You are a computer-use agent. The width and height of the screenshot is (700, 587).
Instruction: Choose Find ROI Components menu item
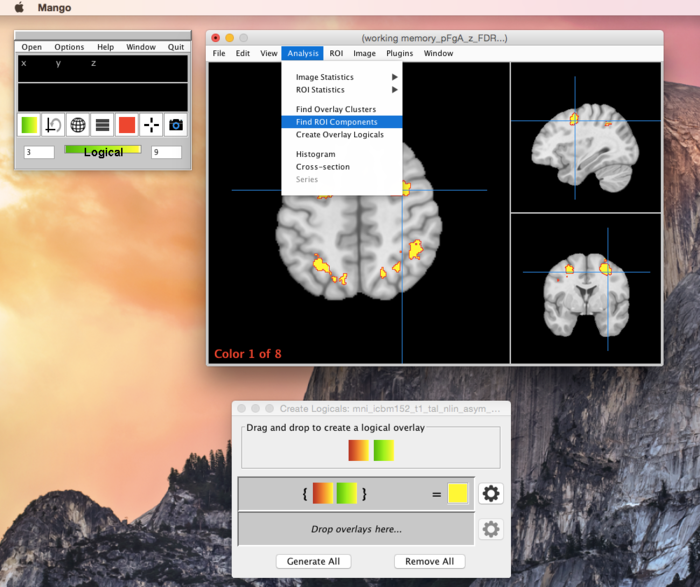(336, 122)
